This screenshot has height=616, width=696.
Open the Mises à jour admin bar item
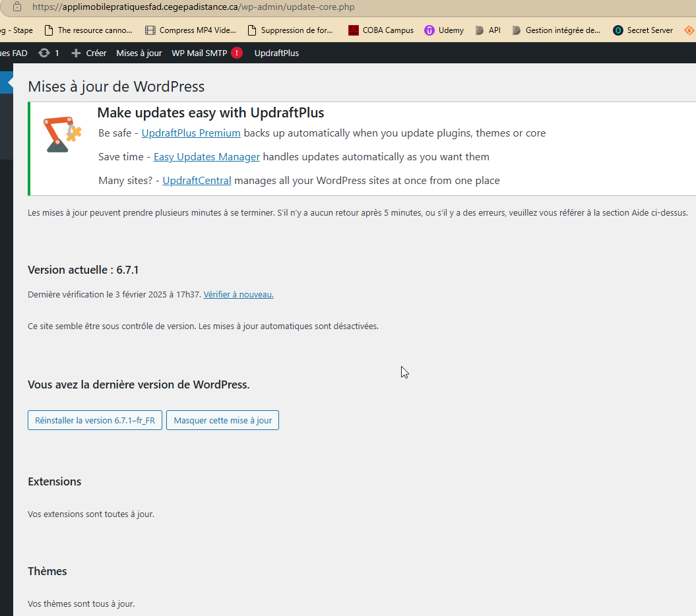139,53
